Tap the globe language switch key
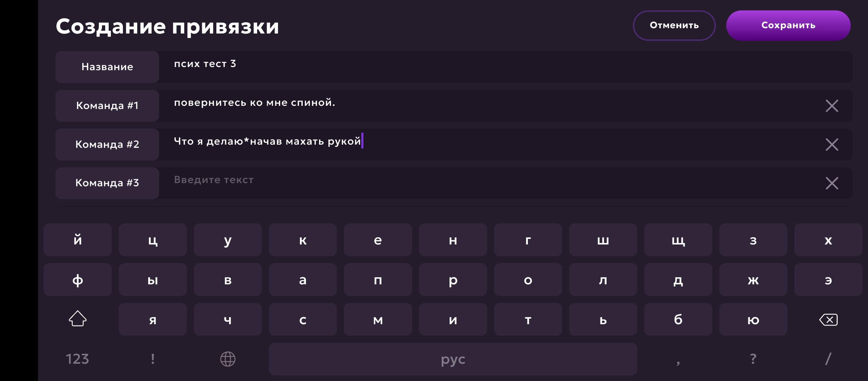Image resolution: width=868 pixels, height=381 pixels. [x=228, y=359]
